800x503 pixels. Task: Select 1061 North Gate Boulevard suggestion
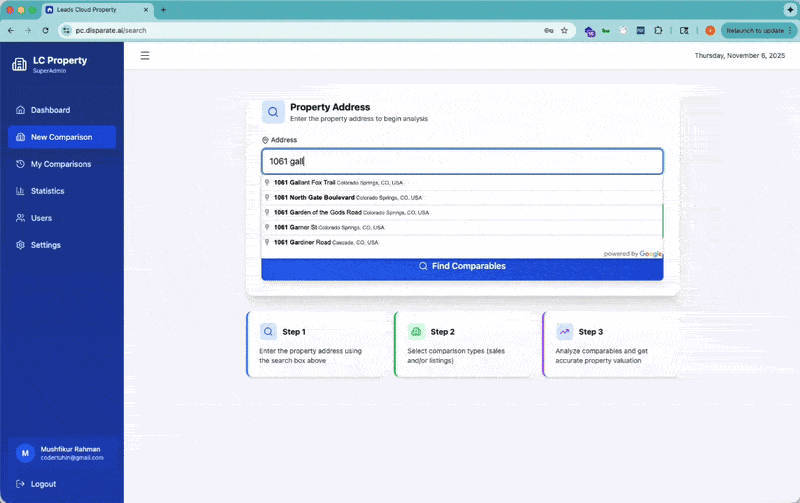462,197
